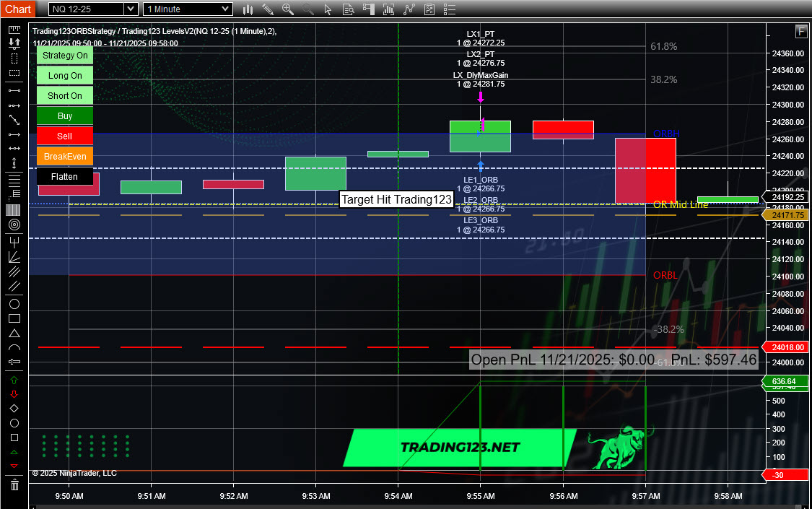Disable the Long On setting
The height and width of the screenshot is (509, 812).
pyautogui.click(x=64, y=75)
